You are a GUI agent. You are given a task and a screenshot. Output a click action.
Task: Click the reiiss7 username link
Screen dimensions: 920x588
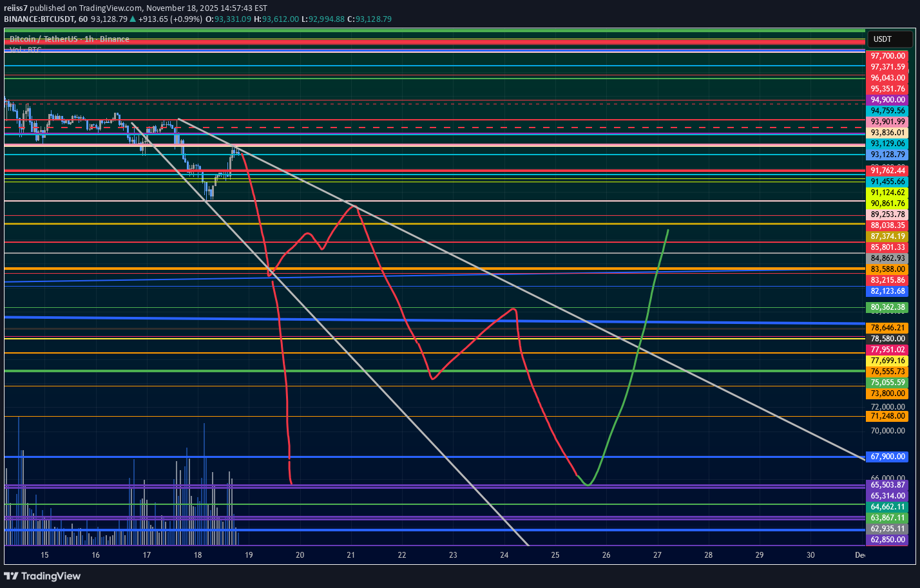click(x=16, y=8)
